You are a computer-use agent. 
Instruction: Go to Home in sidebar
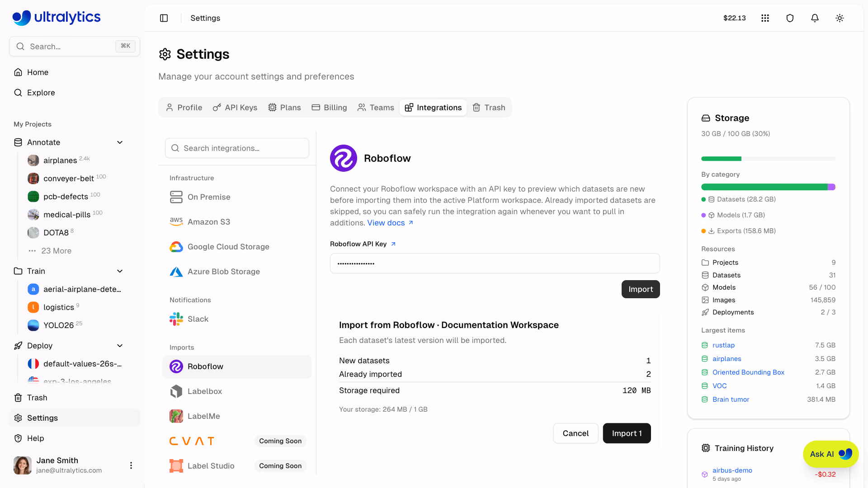[75, 72]
